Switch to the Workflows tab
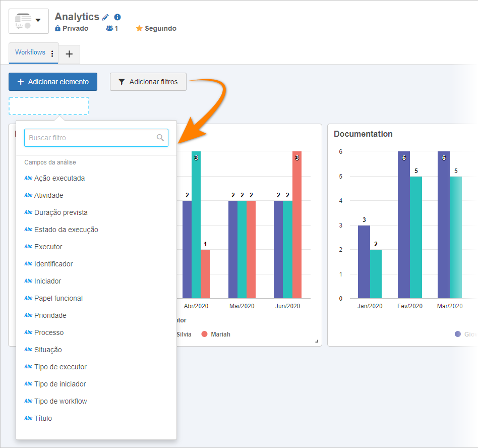 pos(30,52)
